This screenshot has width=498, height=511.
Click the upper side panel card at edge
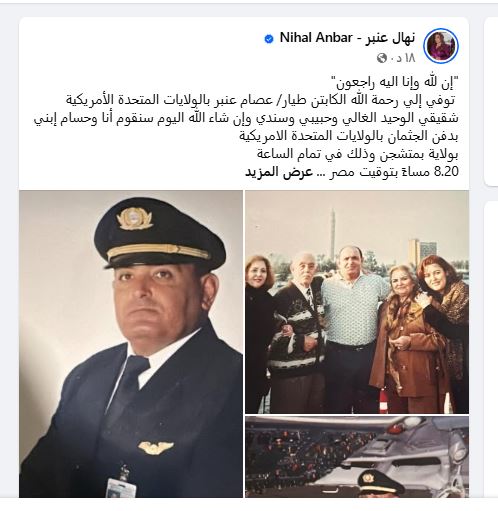point(491,101)
